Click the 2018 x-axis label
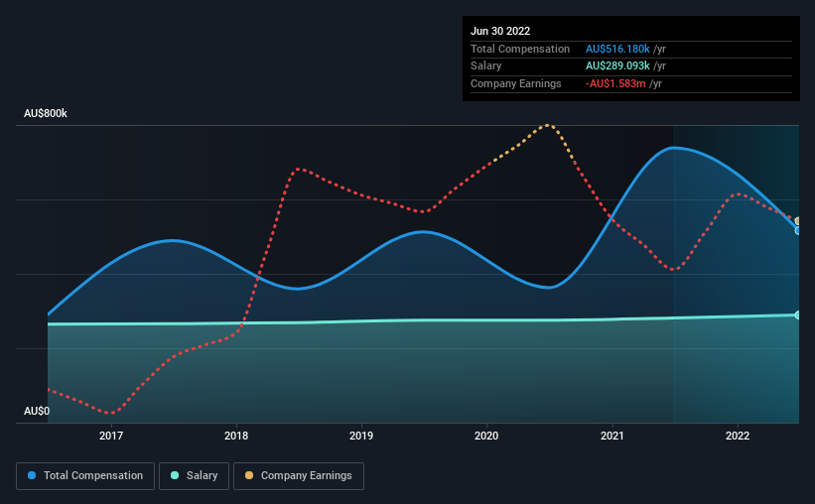Viewport: 815px width, 504px height. 236,436
